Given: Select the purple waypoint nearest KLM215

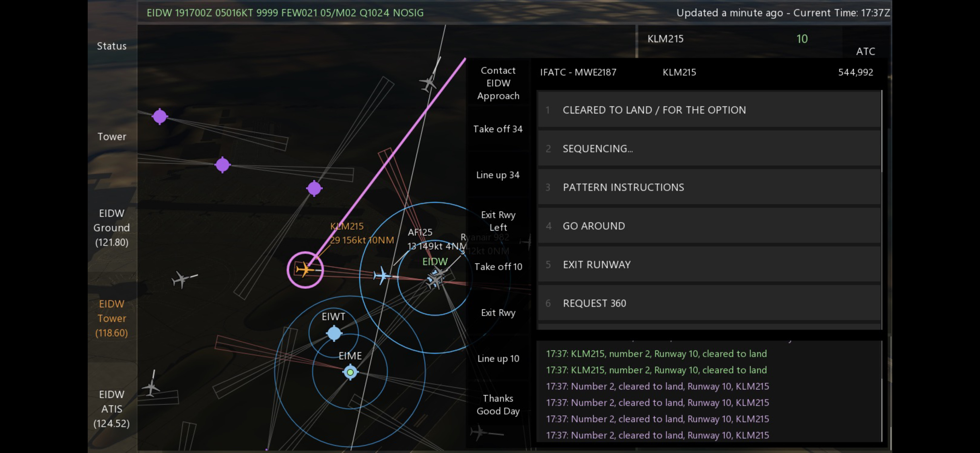Looking at the screenshot, I should click(x=314, y=188).
